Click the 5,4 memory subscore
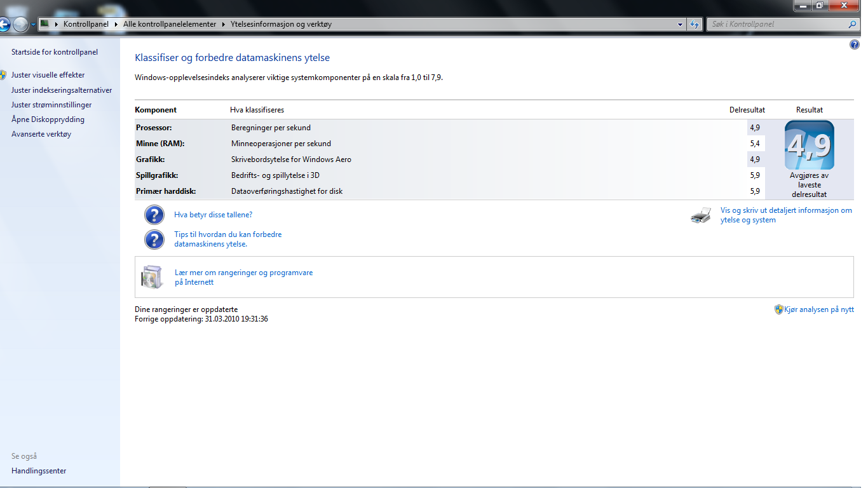The image size is (868, 488). (755, 144)
